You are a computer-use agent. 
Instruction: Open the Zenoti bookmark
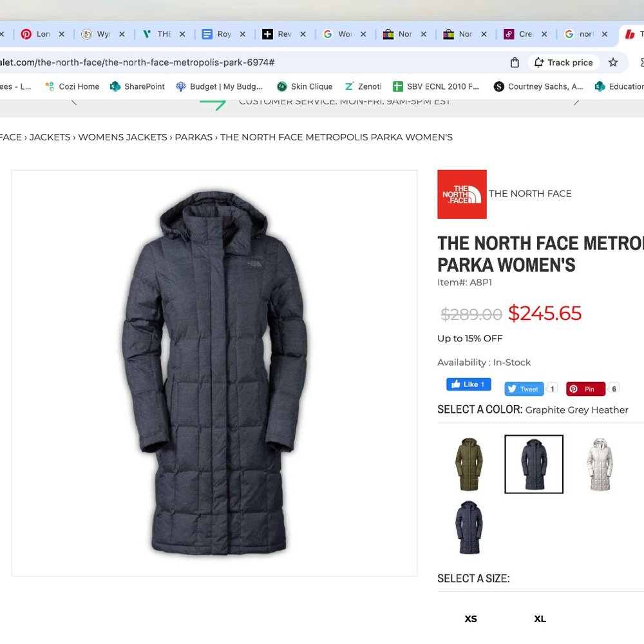pos(363,86)
